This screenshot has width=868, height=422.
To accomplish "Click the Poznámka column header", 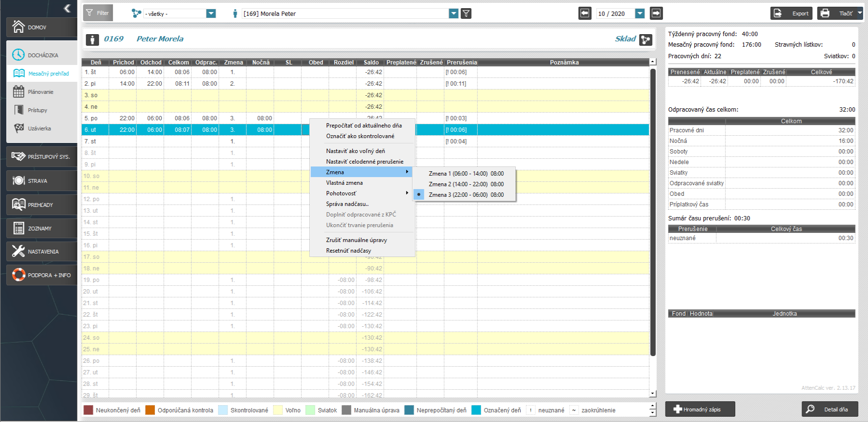I will click(564, 62).
